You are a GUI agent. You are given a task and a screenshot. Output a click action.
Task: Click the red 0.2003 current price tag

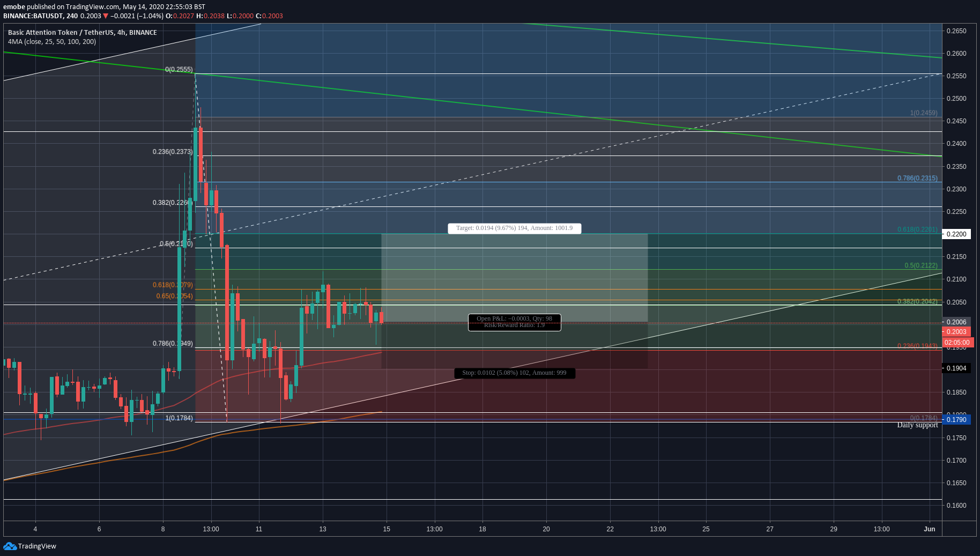pos(956,332)
